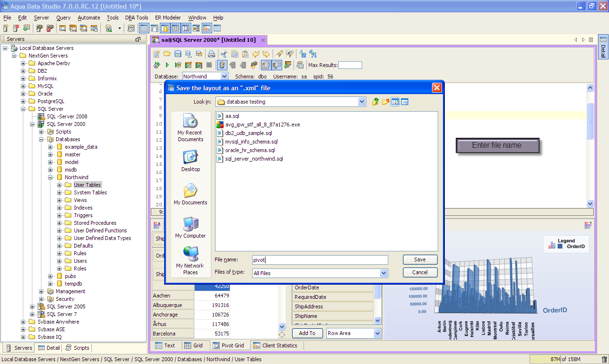Image resolution: width=609 pixels, height=364 pixels.
Task: Click the green Execute play icon
Action: click(167, 65)
